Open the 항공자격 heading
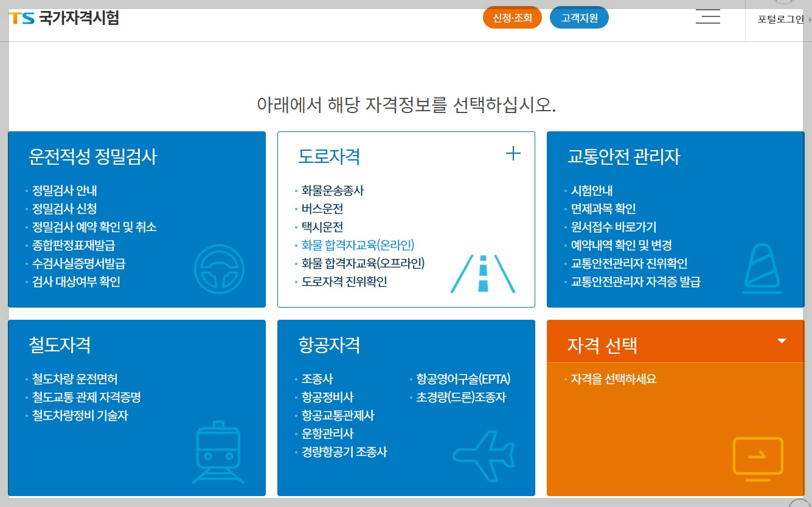Image resolution: width=812 pixels, height=507 pixels. (x=329, y=345)
